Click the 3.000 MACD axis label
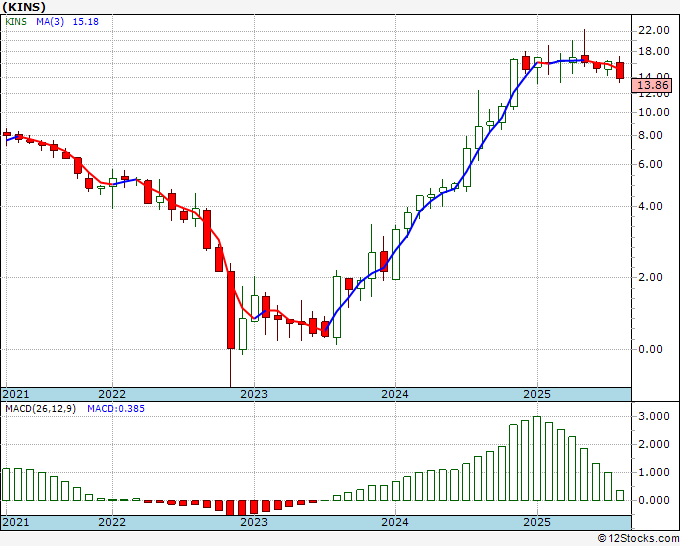This screenshot has height=546, width=680. (x=654, y=416)
